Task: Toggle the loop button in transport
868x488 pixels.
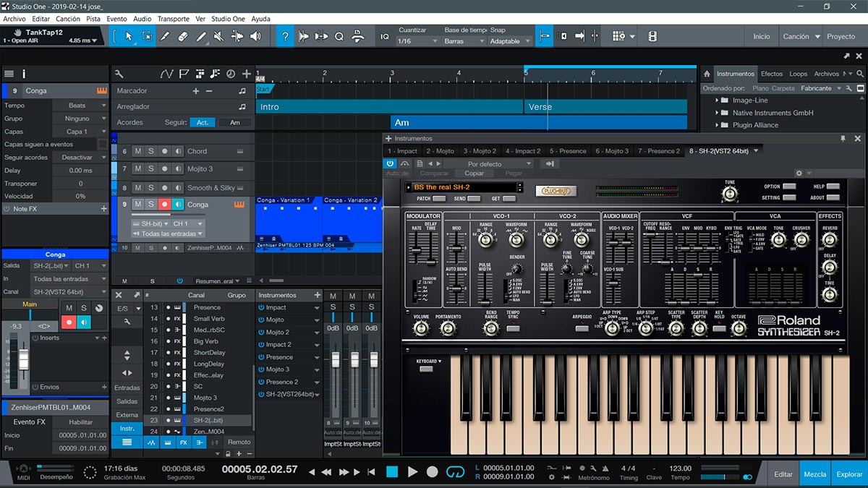Action: 455,471
